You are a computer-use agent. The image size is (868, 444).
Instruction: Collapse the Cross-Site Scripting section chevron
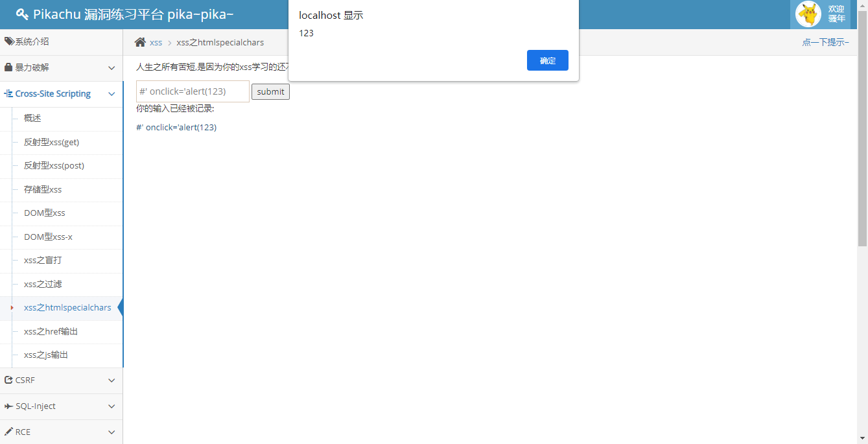(x=111, y=94)
